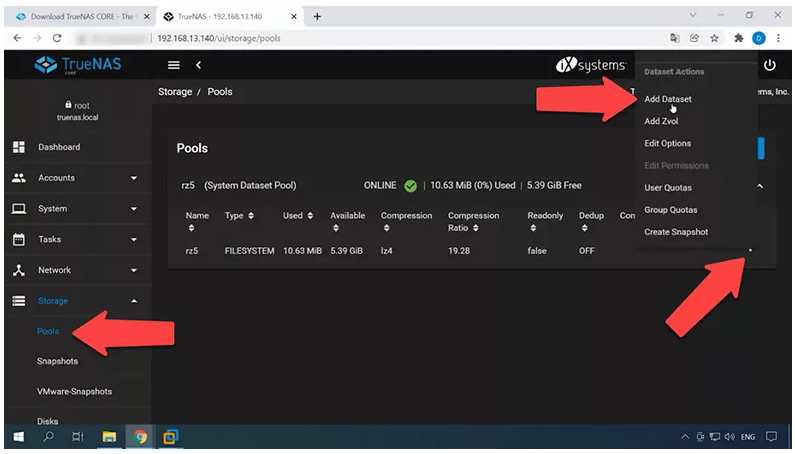Click the translate page icon
Screen dimensions: 795x454
674,38
